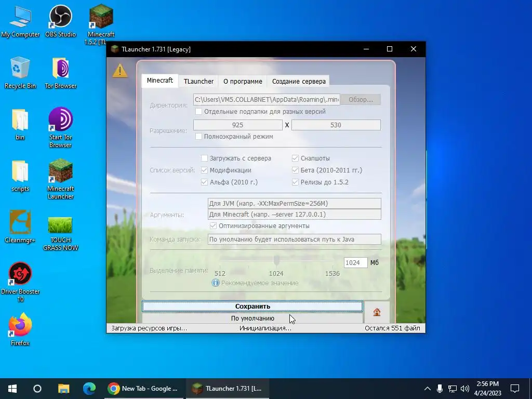This screenshot has height=399, width=532.
Task: Switch to the Minecraft settings tab
Action: click(160, 81)
